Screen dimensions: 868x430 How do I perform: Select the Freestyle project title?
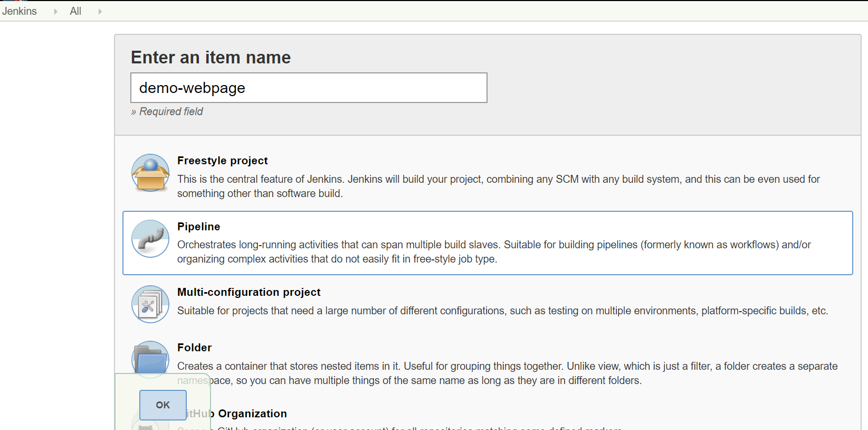(223, 161)
